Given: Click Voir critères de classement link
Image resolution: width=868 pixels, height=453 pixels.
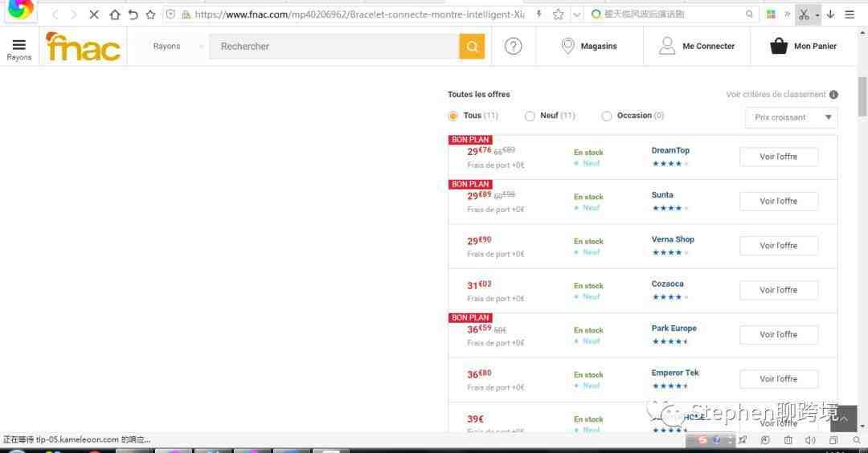Looking at the screenshot, I should tap(776, 95).
